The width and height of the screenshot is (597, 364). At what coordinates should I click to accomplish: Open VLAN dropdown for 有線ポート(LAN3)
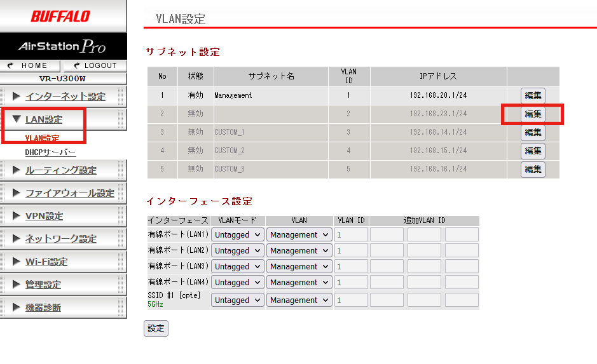coord(299,267)
